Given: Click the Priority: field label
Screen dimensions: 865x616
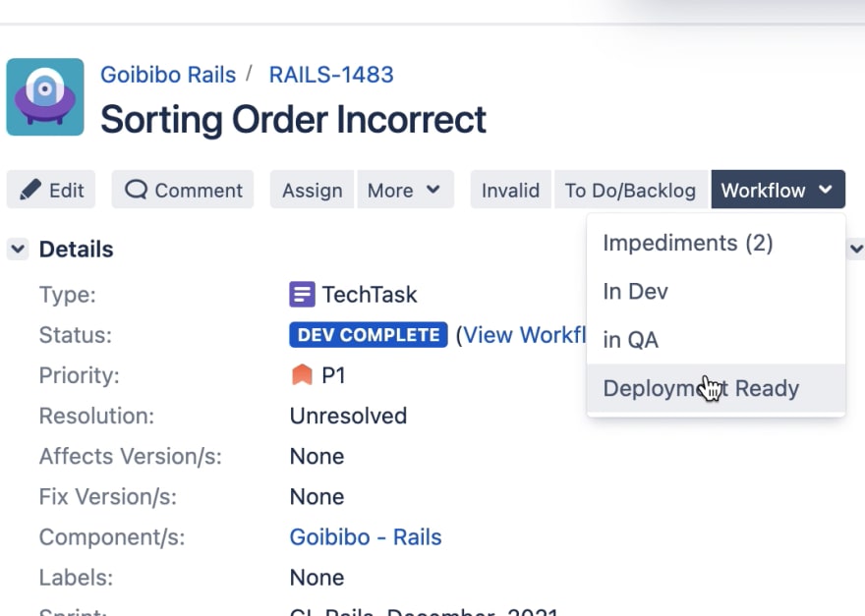Looking at the screenshot, I should point(80,375).
